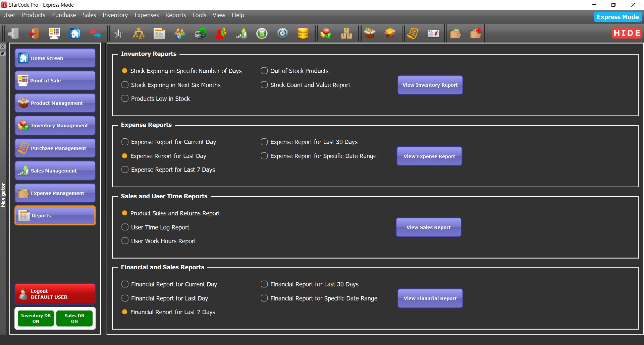644x345 pixels.
Task: Select Out of Stock Products report
Action: tap(264, 71)
